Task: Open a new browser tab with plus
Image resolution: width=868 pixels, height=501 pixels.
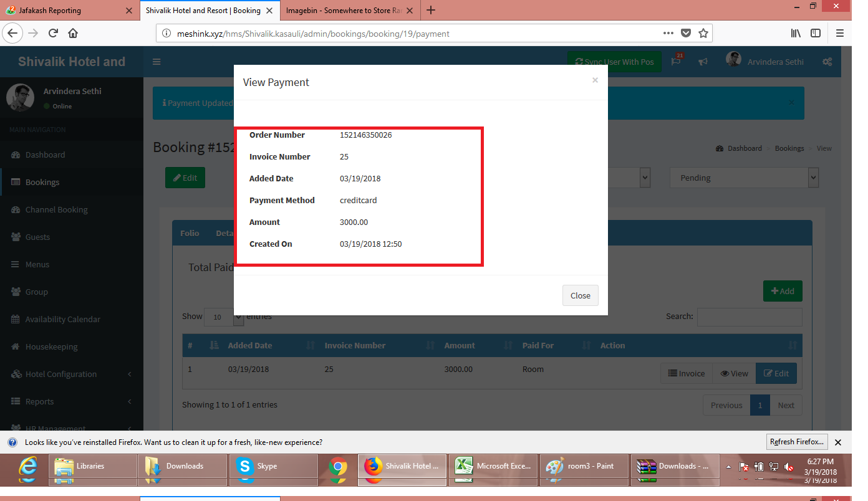Action: pyautogui.click(x=430, y=10)
